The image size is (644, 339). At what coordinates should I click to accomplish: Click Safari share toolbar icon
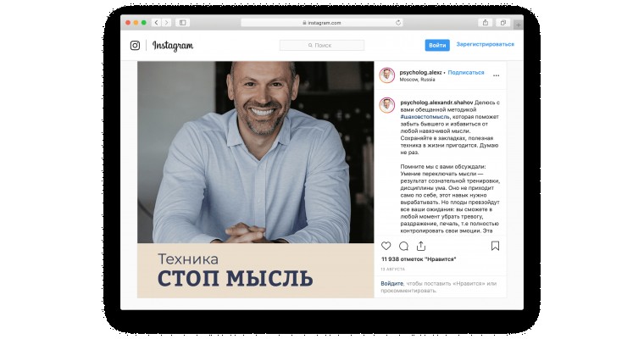click(x=485, y=23)
